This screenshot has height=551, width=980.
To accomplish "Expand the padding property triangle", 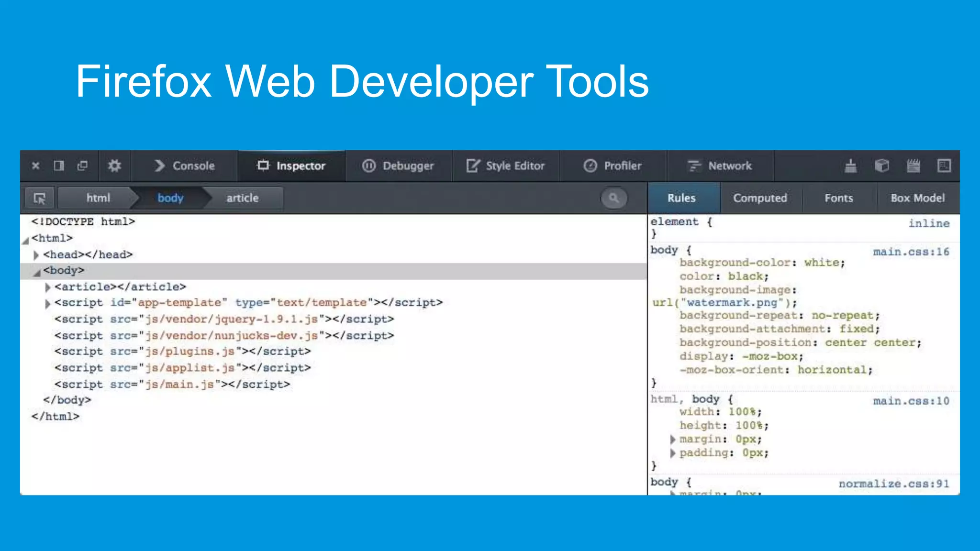I will click(673, 453).
